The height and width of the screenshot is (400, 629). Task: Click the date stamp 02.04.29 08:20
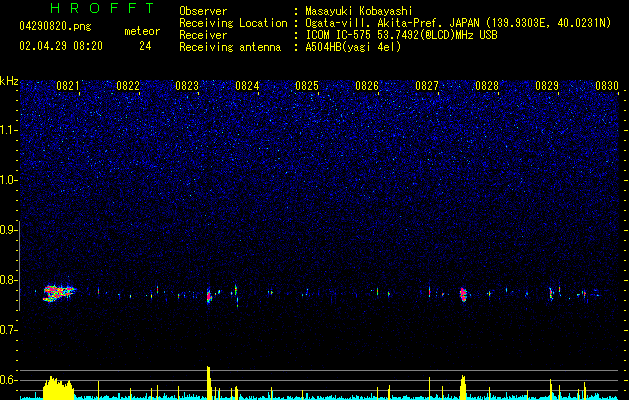click(61, 46)
